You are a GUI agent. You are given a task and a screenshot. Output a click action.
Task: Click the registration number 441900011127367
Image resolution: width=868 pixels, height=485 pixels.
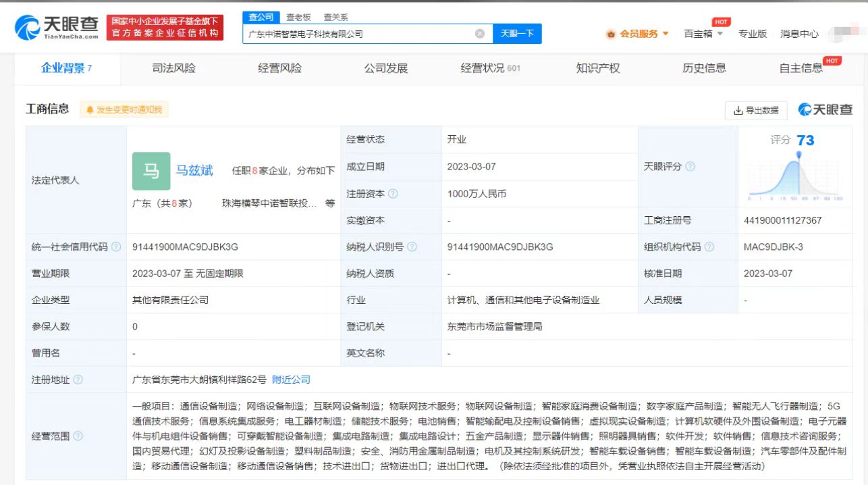click(782, 220)
